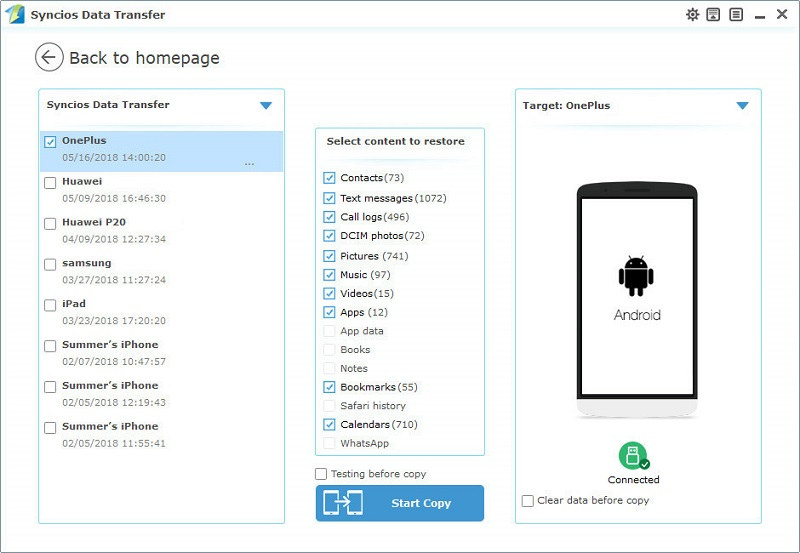Check Summer's iPhone 02/07/2018 backup checkbox
The height and width of the screenshot is (553, 800).
click(x=50, y=346)
